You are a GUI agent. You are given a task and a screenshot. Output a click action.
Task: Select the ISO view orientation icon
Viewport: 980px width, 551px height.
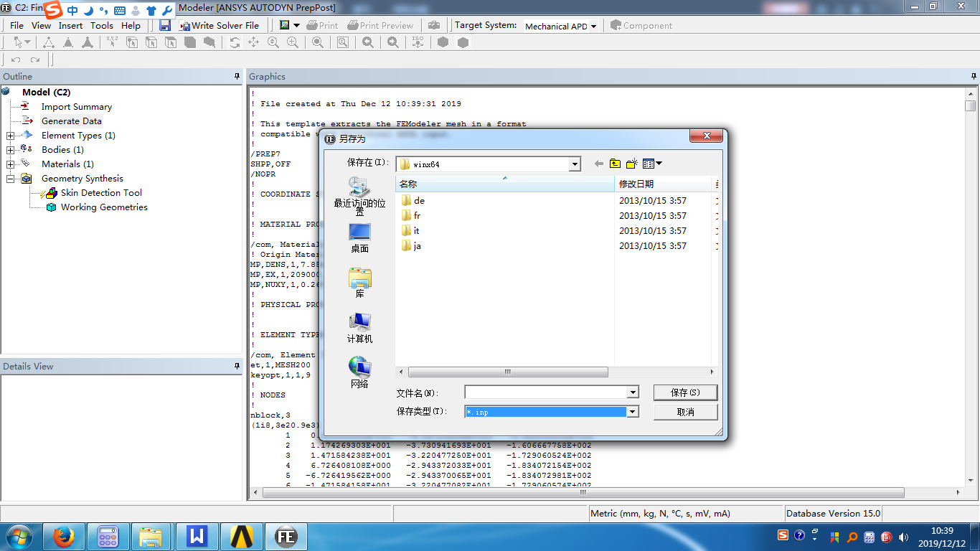pyautogui.click(x=418, y=42)
